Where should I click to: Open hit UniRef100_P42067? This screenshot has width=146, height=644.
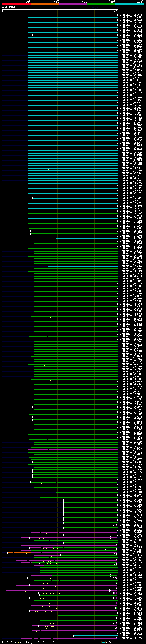[x=131, y=22]
